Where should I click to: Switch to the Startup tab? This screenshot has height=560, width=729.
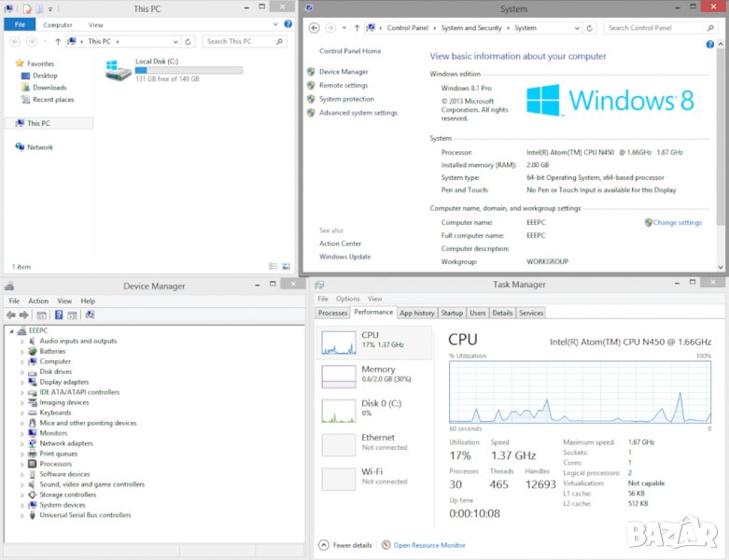[x=452, y=313]
